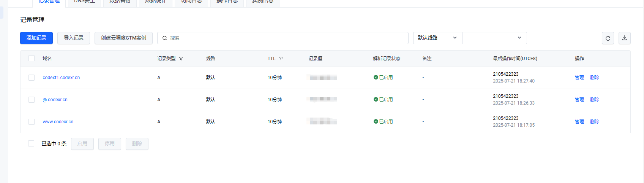Click 删除 link for @.codexr.cn record

tap(595, 100)
